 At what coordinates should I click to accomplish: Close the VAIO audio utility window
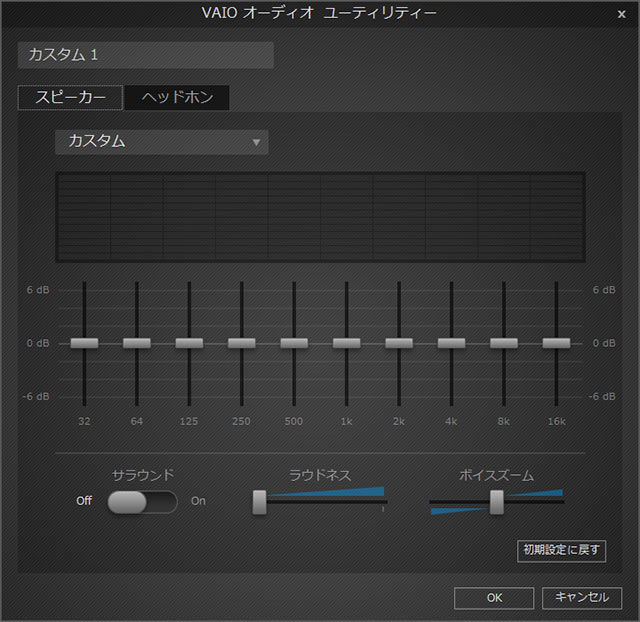pos(621,14)
